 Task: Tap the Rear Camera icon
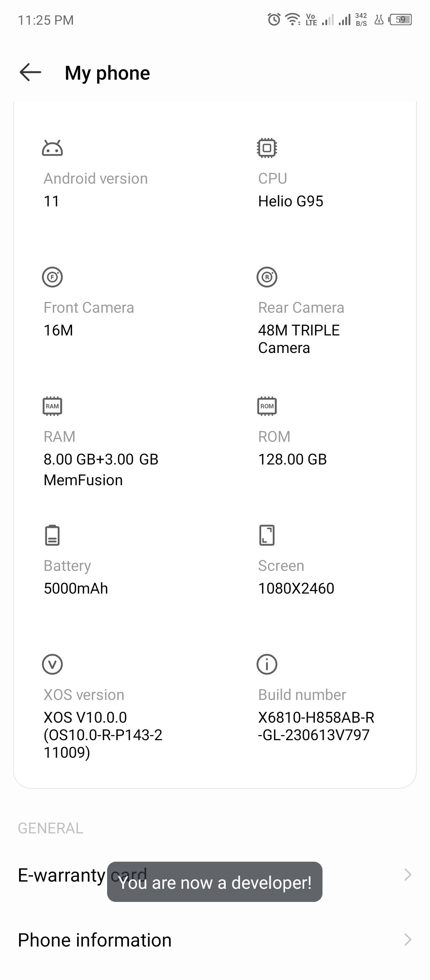click(267, 277)
